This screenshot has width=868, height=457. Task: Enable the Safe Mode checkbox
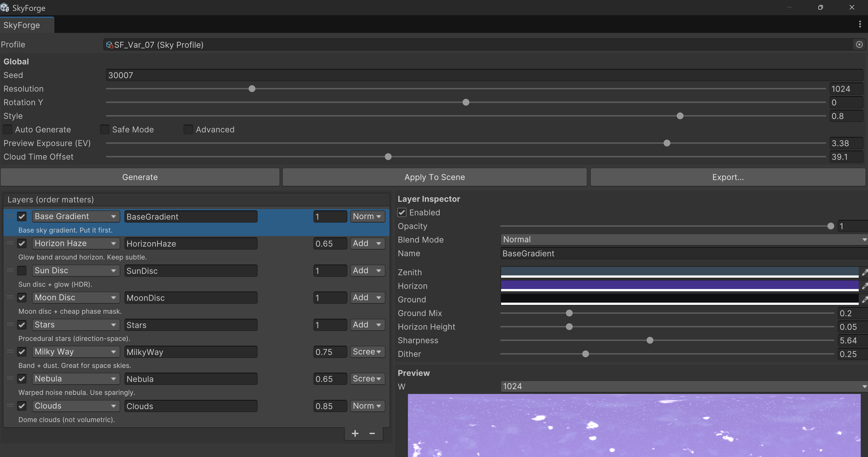[x=105, y=129]
